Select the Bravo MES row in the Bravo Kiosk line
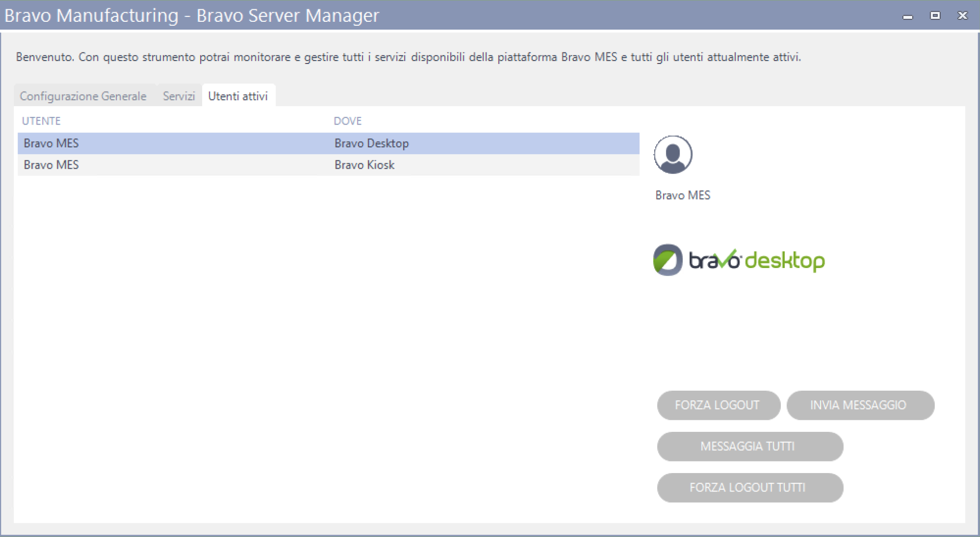This screenshot has width=980, height=537. click(x=328, y=165)
